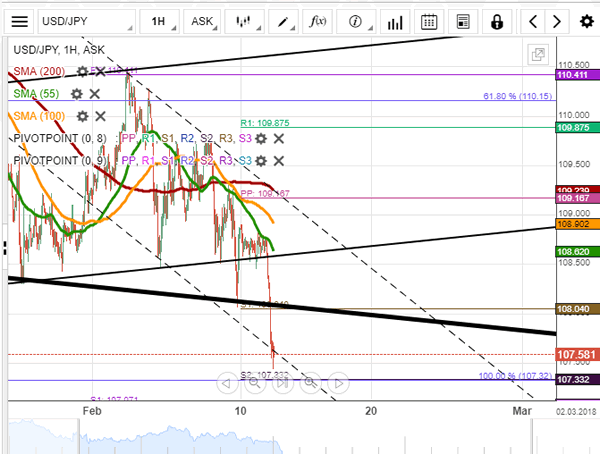
Task: Click the info icon in toolbar
Action: tap(355, 21)
